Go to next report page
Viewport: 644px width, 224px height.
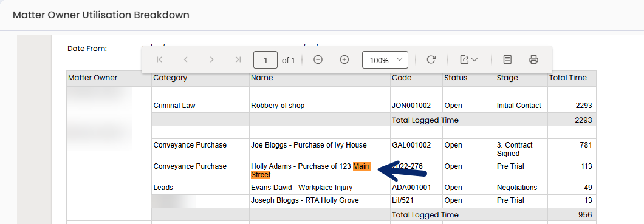tap(211, 60)
